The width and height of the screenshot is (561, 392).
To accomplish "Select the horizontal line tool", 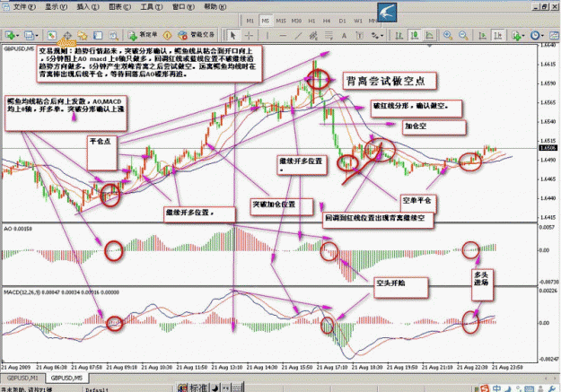I will [x=283, y=35].
